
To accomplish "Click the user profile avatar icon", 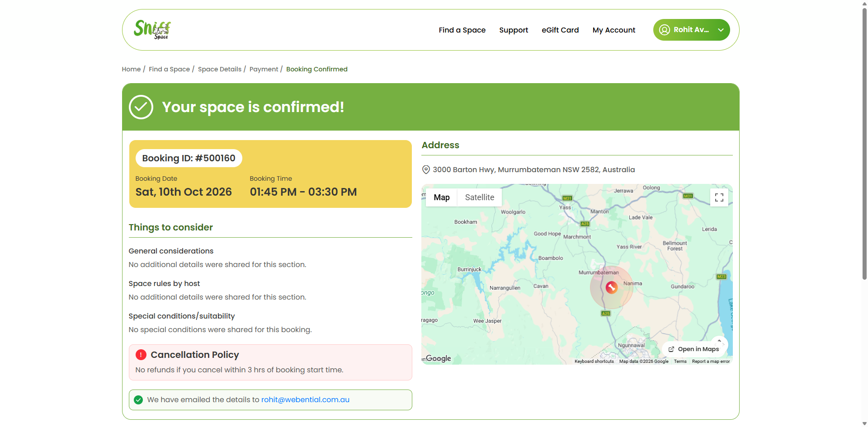I will click(665, 30).
